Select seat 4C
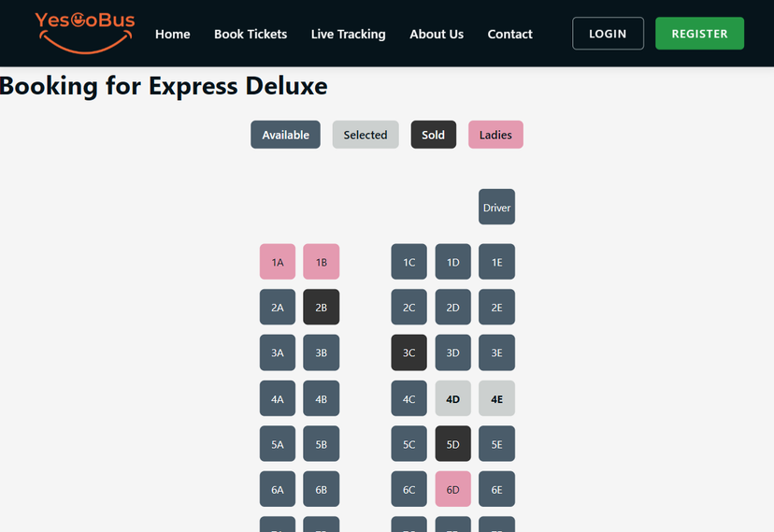The height and width of the screenshot is (532, 774). coord(408,398)
